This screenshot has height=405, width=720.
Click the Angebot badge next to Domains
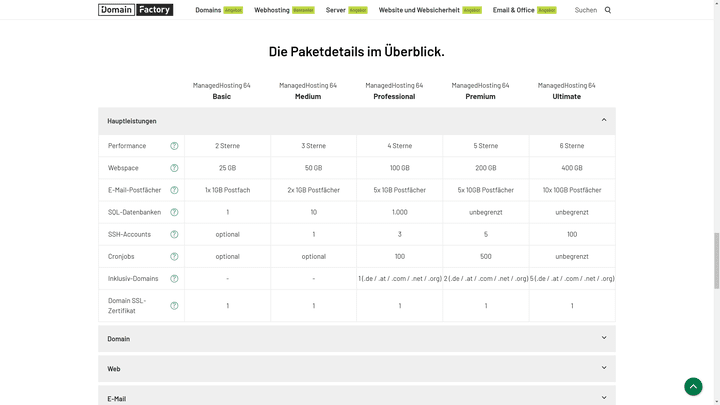coord(233,10)
